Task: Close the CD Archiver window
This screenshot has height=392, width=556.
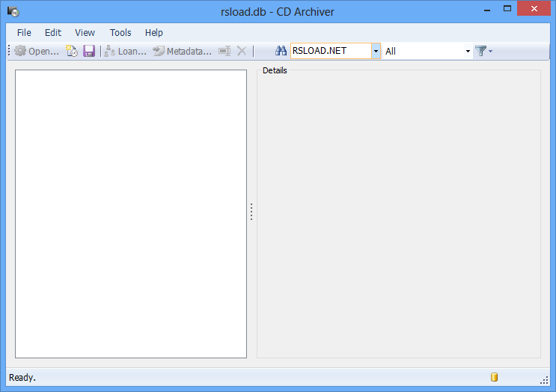Action: 534,9
